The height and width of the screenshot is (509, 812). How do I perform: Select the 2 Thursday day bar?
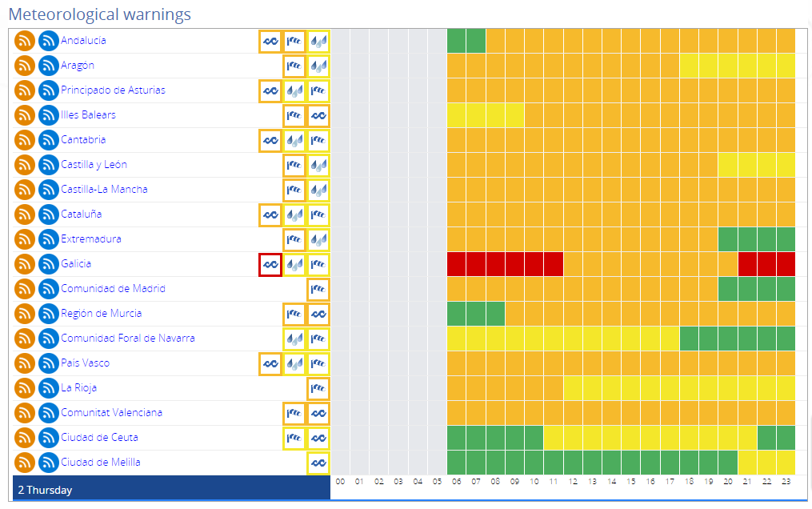click(x=171, y=490)
